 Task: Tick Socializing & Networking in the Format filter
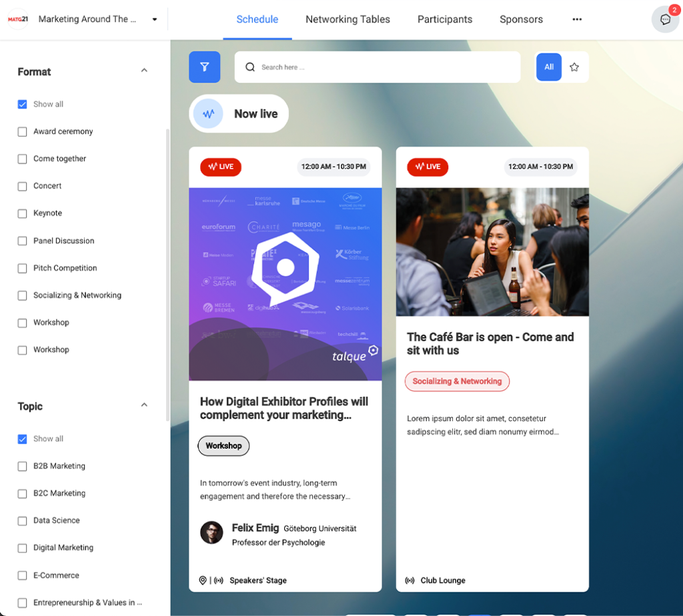pyautogui.click(x=22, y=295)
